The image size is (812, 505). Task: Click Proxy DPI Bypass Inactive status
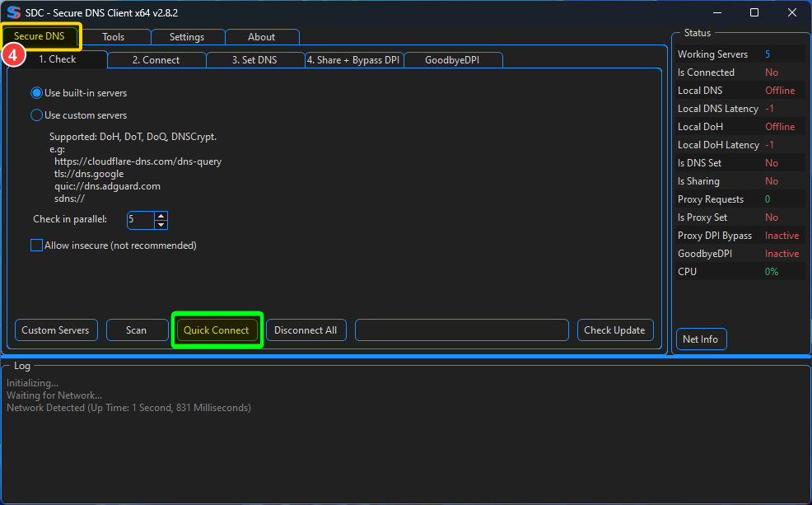[782, 236]
